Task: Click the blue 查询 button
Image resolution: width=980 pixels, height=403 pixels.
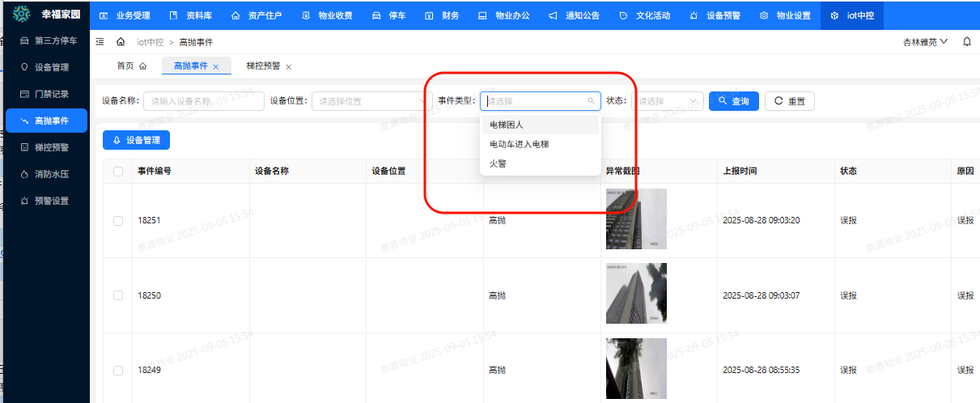Action: pyautogui.click(x=733, y=101)
